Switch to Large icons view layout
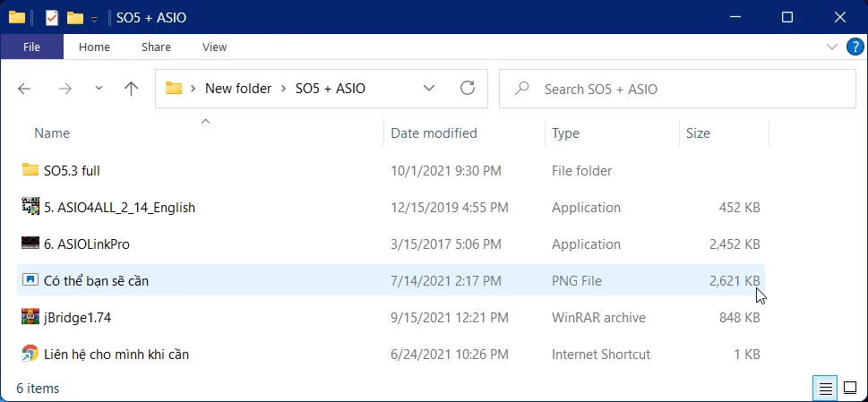Image resolution: width=868 pixels, height=402 pixels. coord(850,388)
